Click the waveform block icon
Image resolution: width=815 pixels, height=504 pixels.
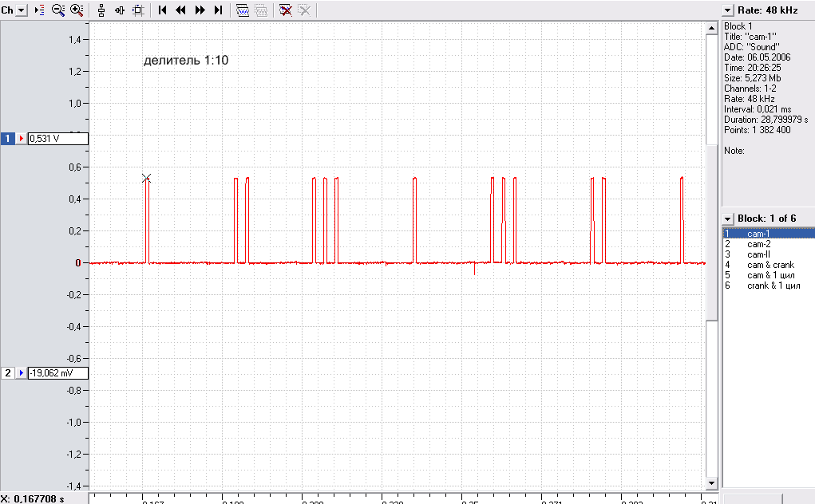tap(242, 10)
